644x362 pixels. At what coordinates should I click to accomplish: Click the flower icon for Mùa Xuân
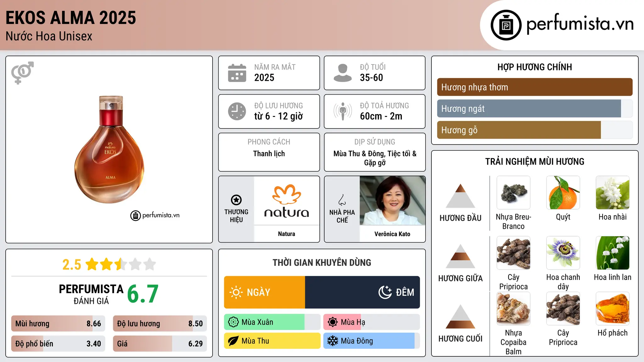(x=233, y=322)
